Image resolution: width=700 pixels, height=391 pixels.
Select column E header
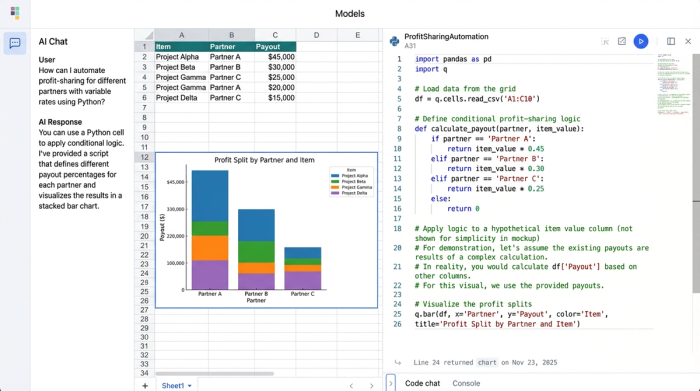click(358, 35)
